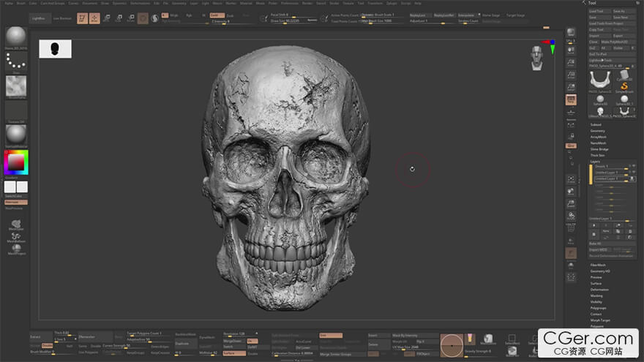Choose the Rotate transform icon
This screenshot has height=362, width=644.
point(131,18)
